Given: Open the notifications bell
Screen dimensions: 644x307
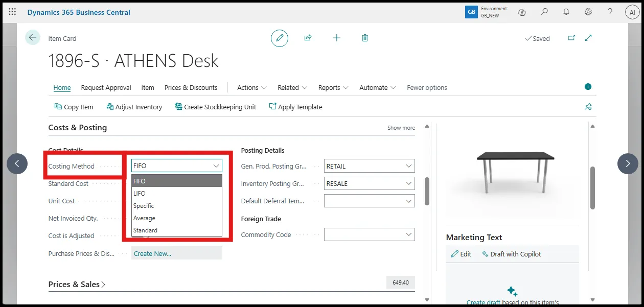Looking at the screenshot, I should click(x=566, y=12).
